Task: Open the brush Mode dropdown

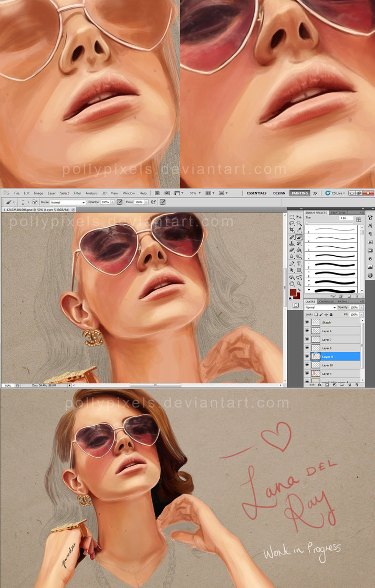Action: point(68,202)
